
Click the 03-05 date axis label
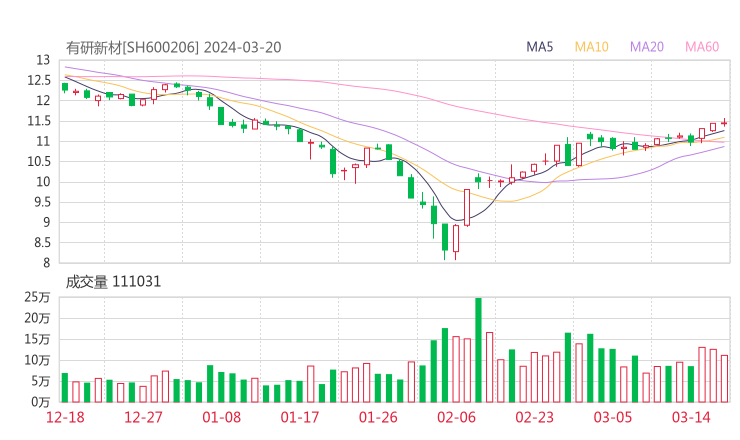tap(613, 417)
